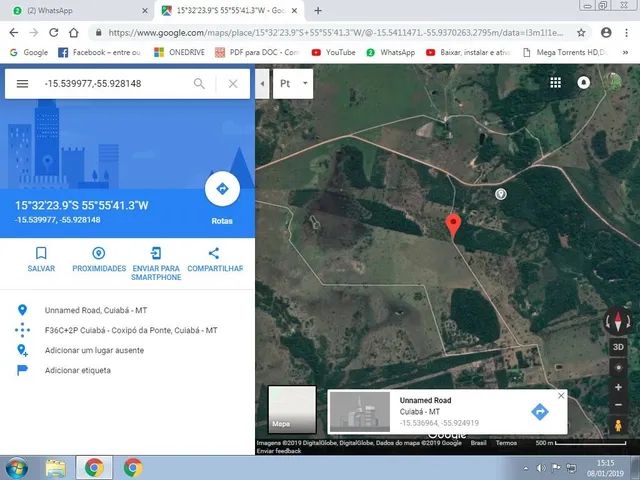Open the second Chrome taskbar icon

(x=133, y=468)
